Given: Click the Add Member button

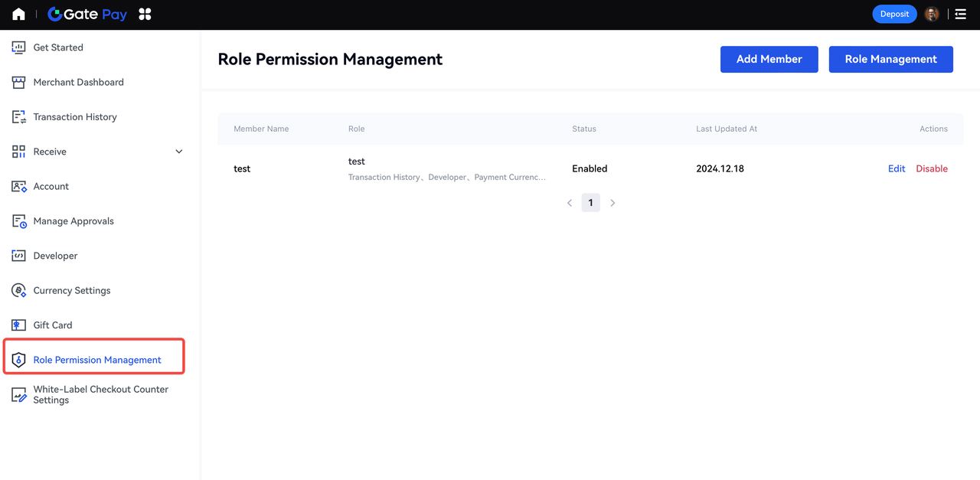Looking at the screenshot, I should (769, 59).
